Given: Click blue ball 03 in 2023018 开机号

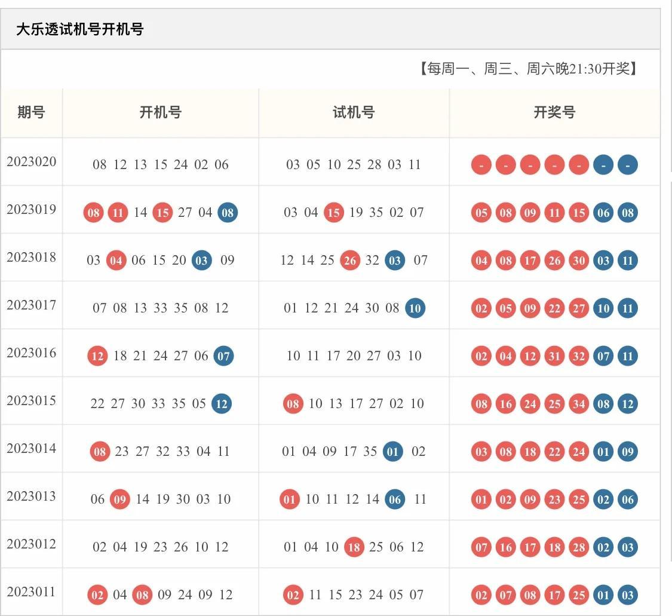Looking at the screenshot, I should tap(201, 261).
